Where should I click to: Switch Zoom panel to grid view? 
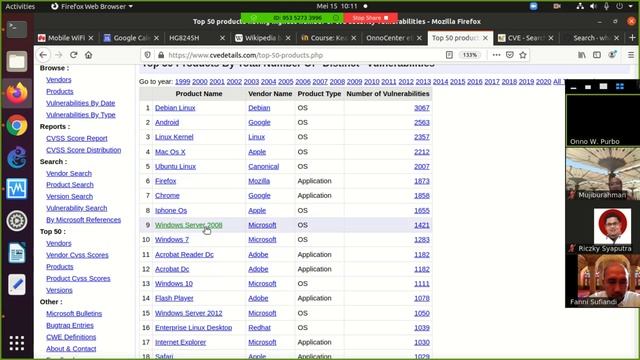pyautogui.click(x=620, y=86)
